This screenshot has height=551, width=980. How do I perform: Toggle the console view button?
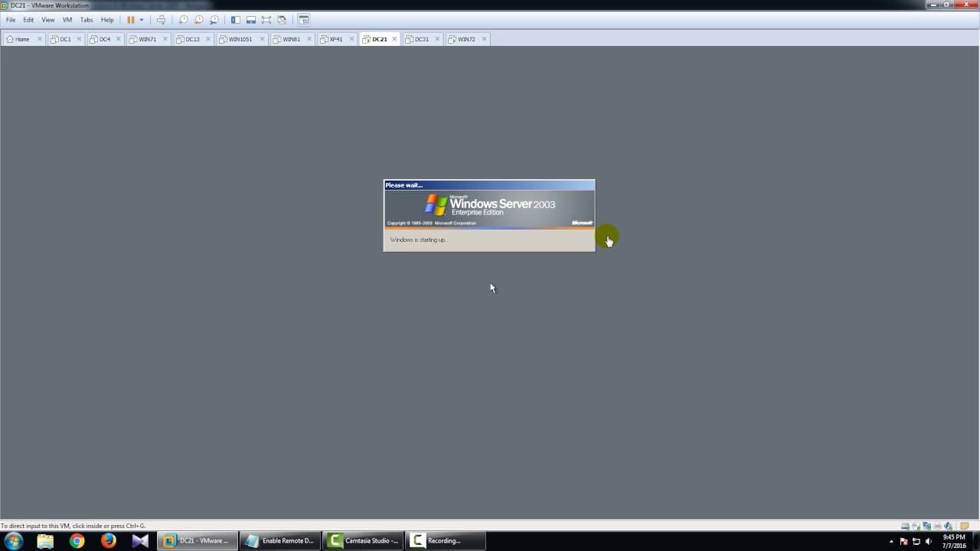304,20
